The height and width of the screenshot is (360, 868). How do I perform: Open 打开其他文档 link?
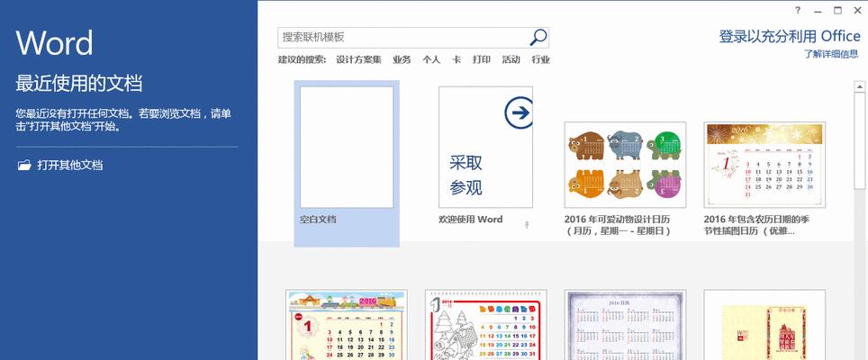(69, 165)
